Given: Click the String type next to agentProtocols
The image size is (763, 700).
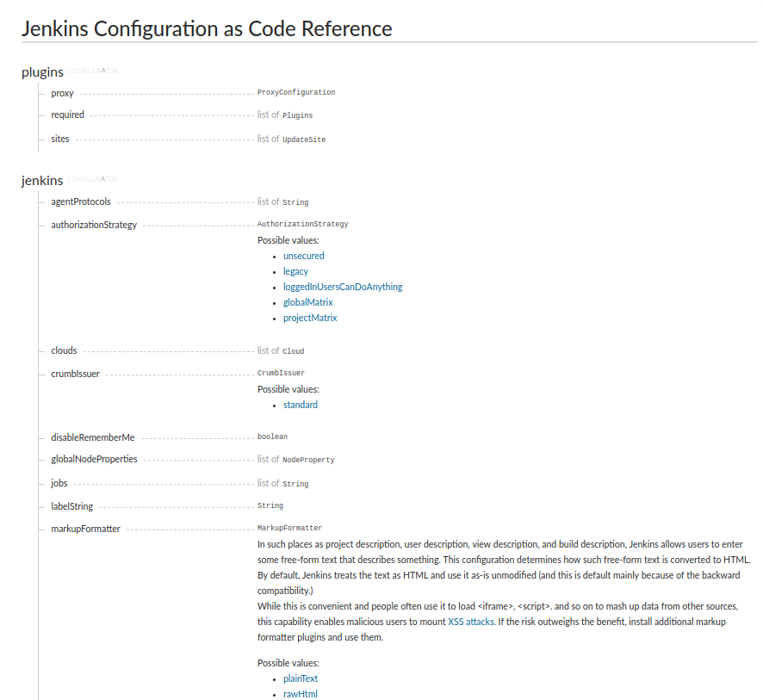Looking at the screenshot, I should (x=295, y=202).
